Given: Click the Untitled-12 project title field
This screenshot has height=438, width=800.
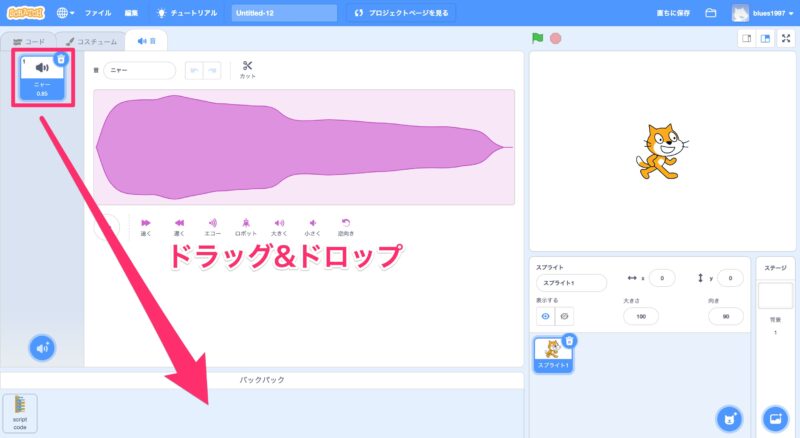Looking at the screenshot, I should [284, 13].
